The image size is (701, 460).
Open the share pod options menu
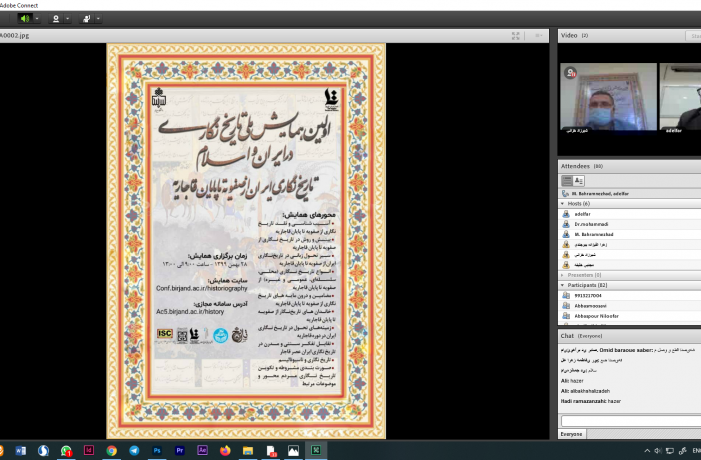(539, 36)
